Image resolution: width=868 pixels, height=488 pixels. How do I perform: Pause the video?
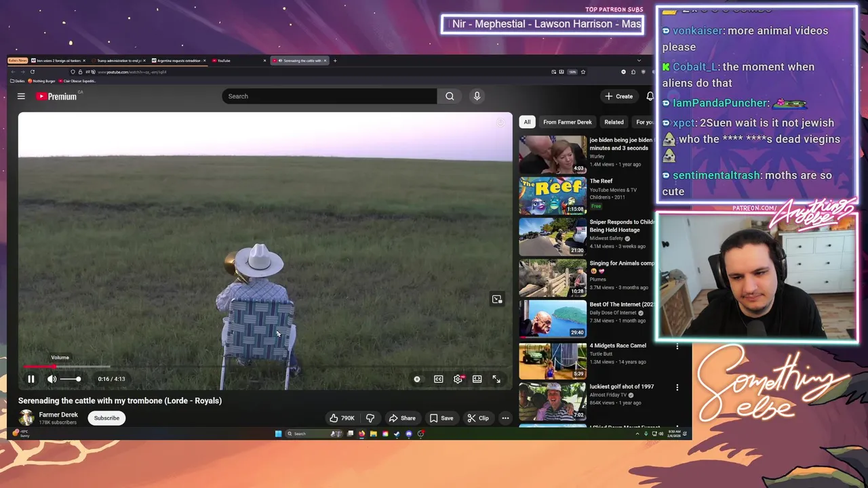tap(31, 379)
